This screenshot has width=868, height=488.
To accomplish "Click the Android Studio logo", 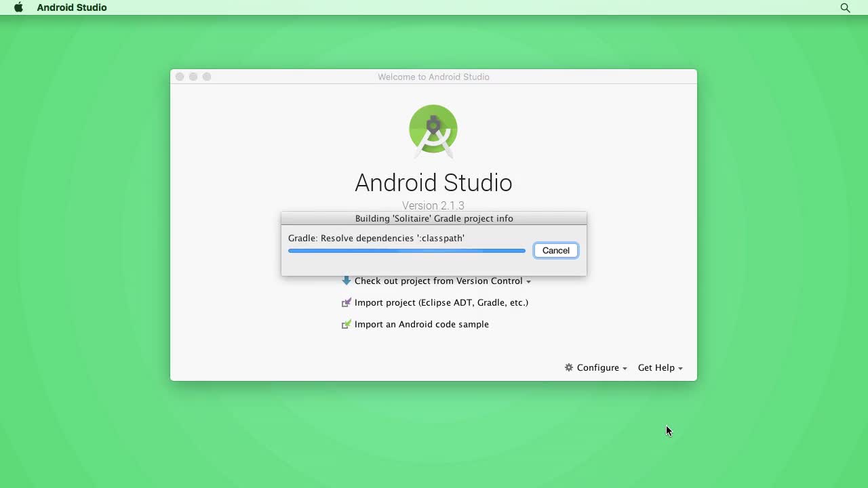I will point(433,131).
